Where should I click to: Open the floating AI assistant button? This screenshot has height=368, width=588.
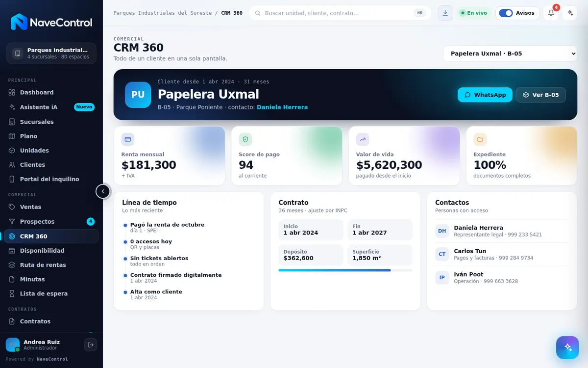click(567, 347)
